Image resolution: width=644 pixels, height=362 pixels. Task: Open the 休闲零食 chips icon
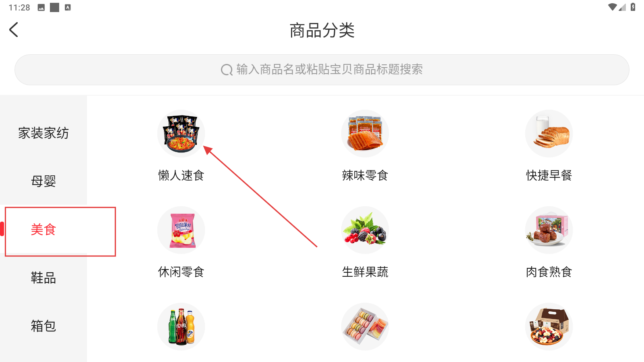coord(181,230)
